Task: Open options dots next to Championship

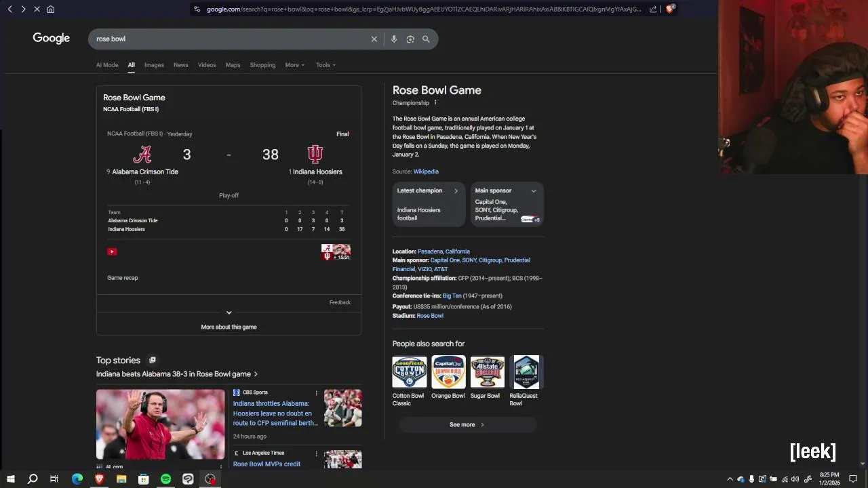Action: tap(435, 103)
